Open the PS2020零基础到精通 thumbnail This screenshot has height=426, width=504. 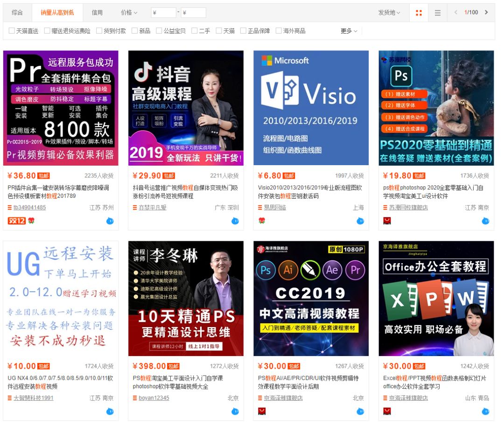436,108
